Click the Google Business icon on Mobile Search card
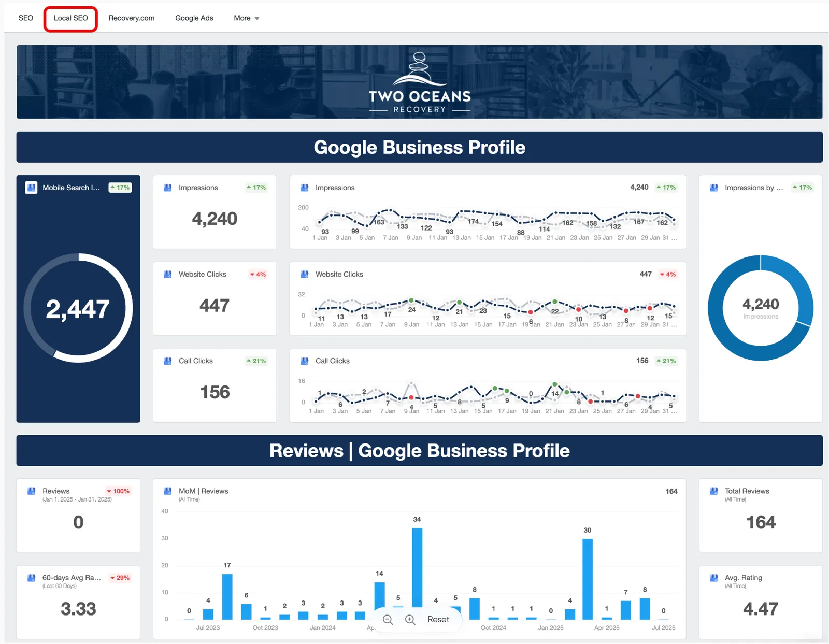Viewport: 829px width, 644px height. [x=31, y=188]
